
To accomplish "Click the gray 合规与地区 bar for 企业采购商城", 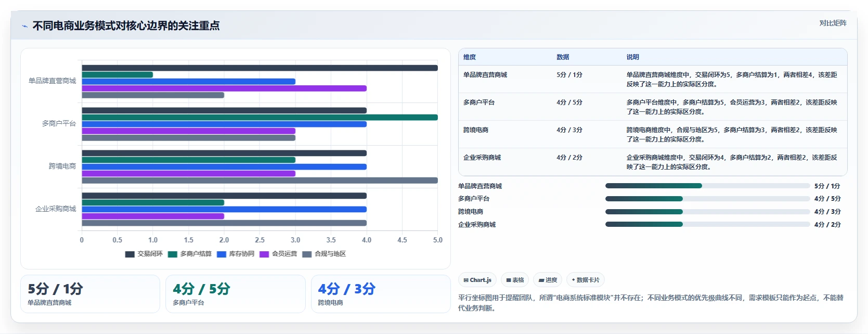I will [x=224, y=223].
